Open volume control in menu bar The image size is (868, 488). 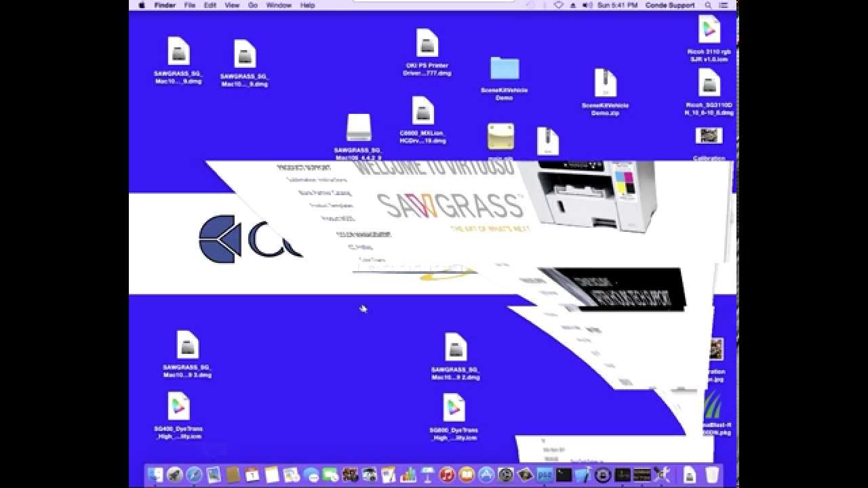tap(587, 5)
